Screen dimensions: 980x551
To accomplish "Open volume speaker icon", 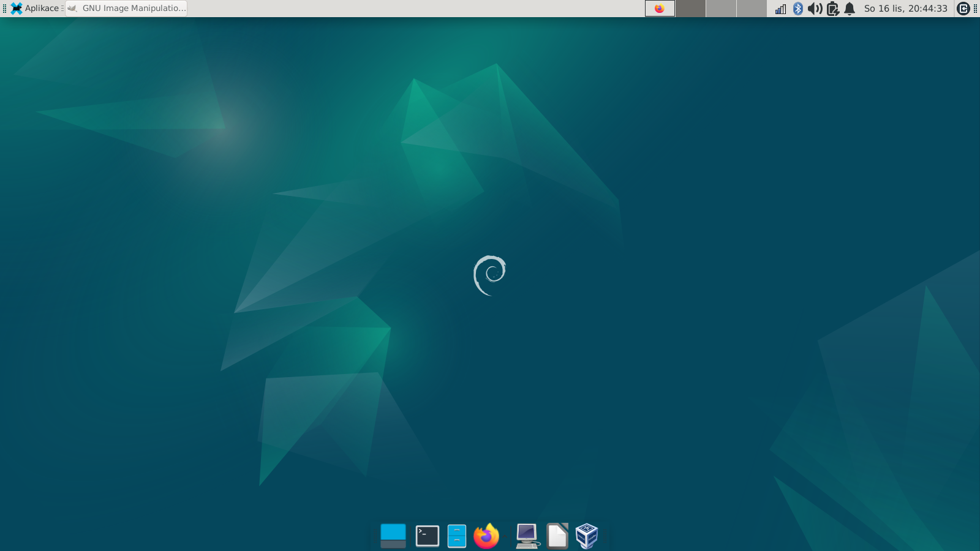I will [x=815, y=9].
